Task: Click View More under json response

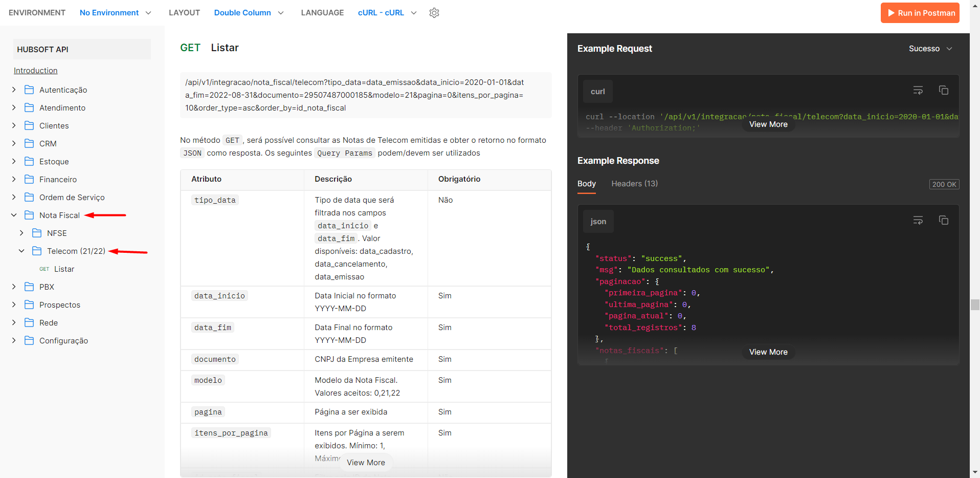Action: pyautogui.click(x=768, y=352)
